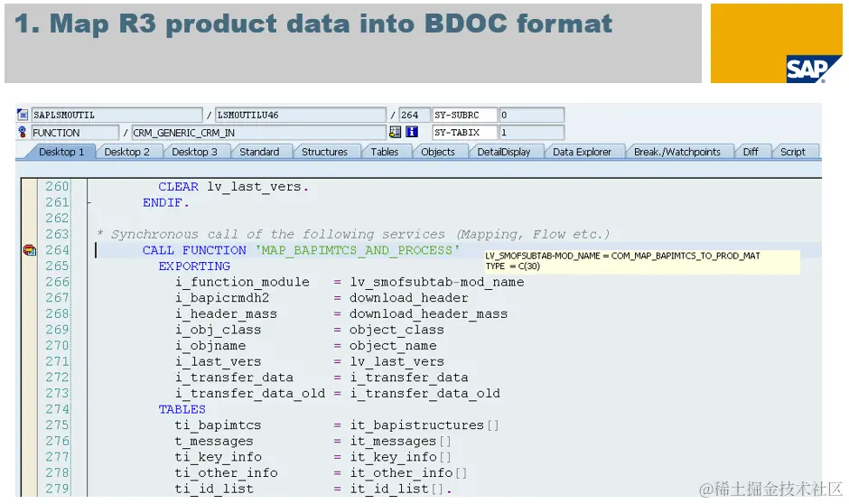Switch to the Objects tab

click(x=437, y=152)
